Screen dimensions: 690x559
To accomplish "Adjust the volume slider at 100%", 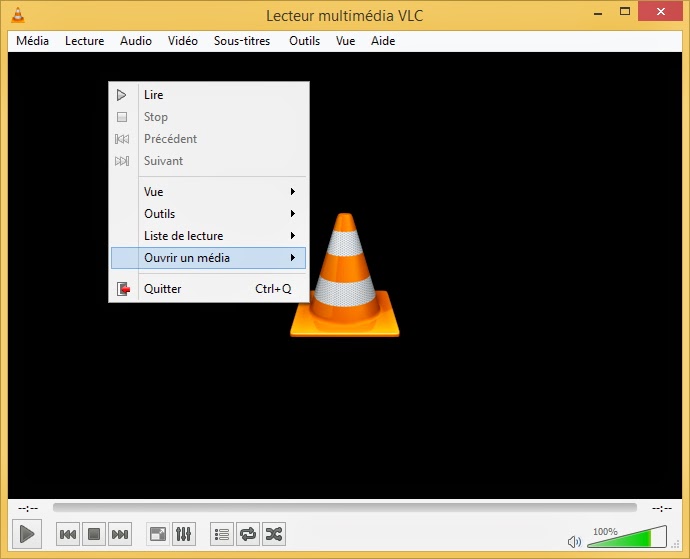I will tap(627, 537).
